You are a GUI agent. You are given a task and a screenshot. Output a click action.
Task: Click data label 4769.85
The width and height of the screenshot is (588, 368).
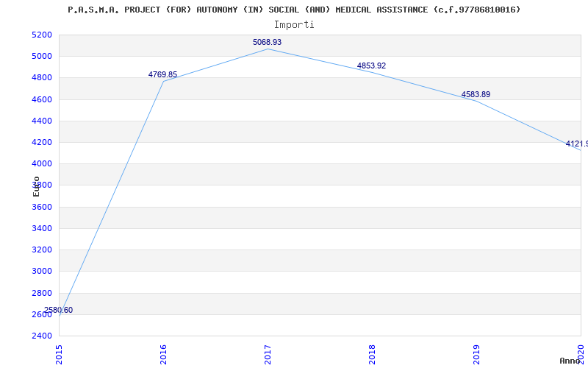pos(162,74)
